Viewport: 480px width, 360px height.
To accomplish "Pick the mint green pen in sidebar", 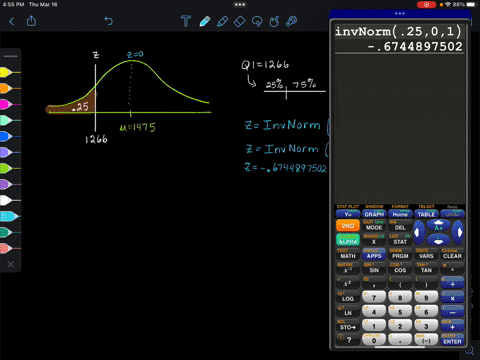I will point(10,120).
